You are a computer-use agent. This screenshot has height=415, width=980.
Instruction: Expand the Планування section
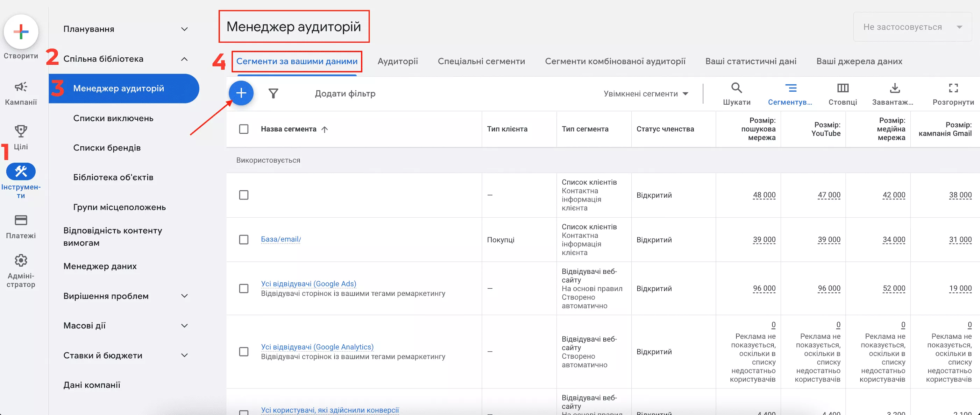point(185,29)
